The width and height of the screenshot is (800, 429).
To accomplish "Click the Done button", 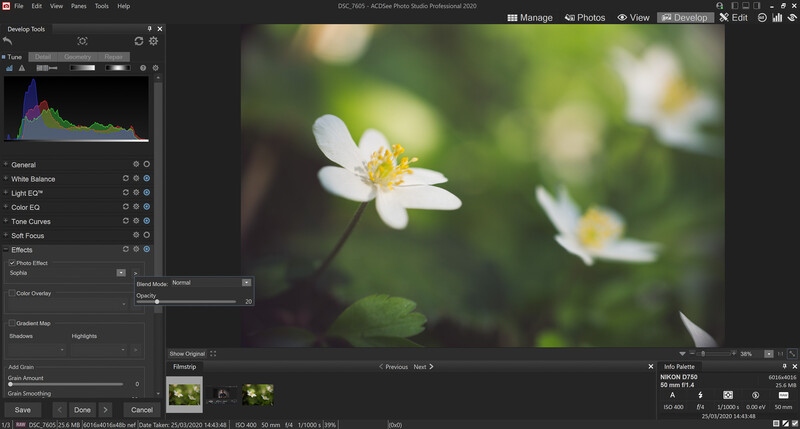I will tap(82, 410).
